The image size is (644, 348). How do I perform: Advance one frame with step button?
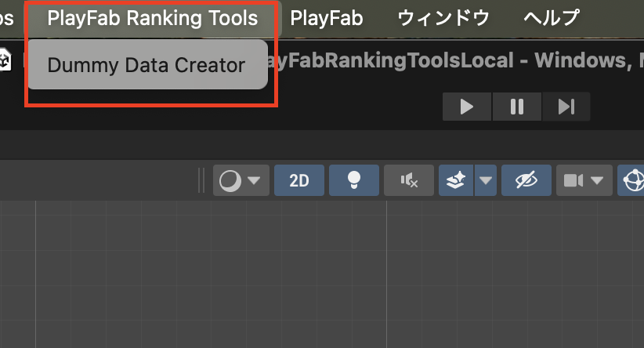[x=566, y=107]
